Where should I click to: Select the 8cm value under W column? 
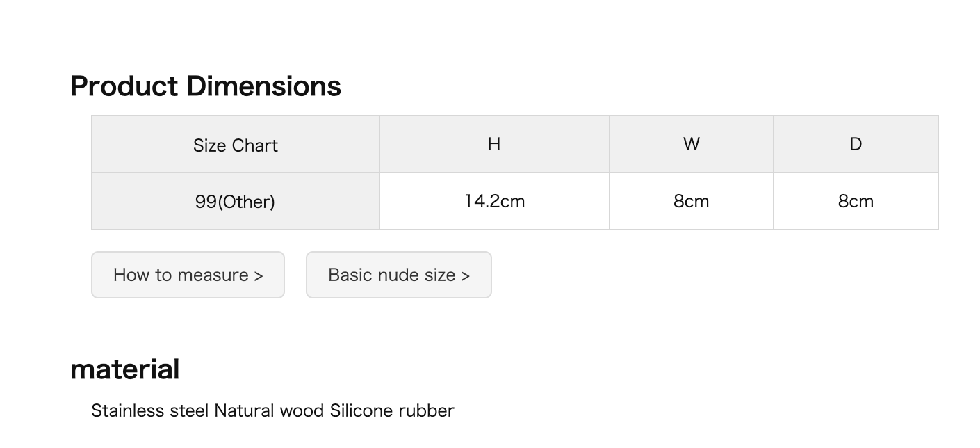coord(691,201)
